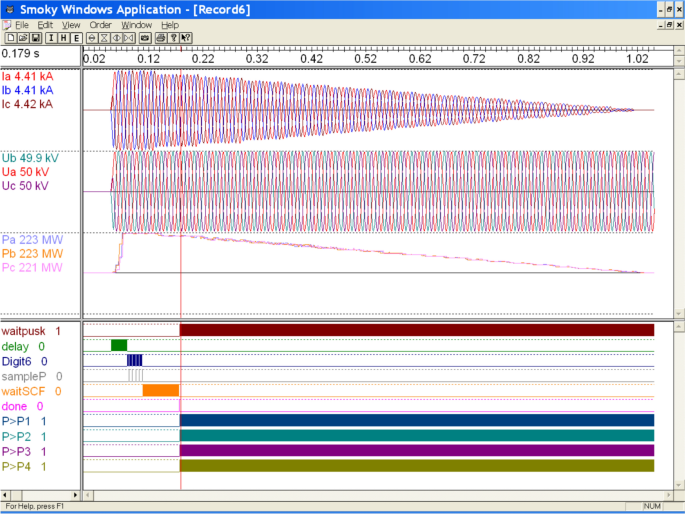The image size is (685, 514).
Task: Click the dark red waitpusk signal bar
Action: (417, 330)
